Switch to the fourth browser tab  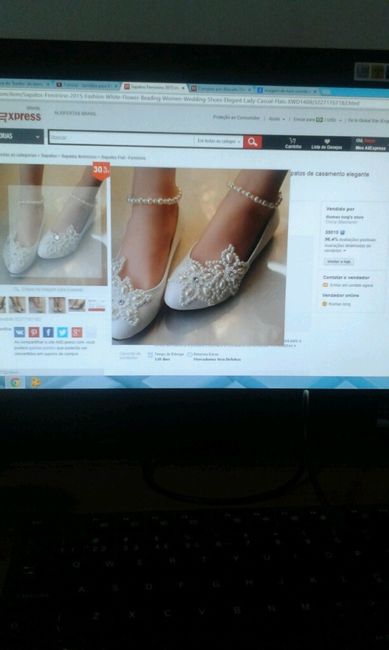(221, 89)
